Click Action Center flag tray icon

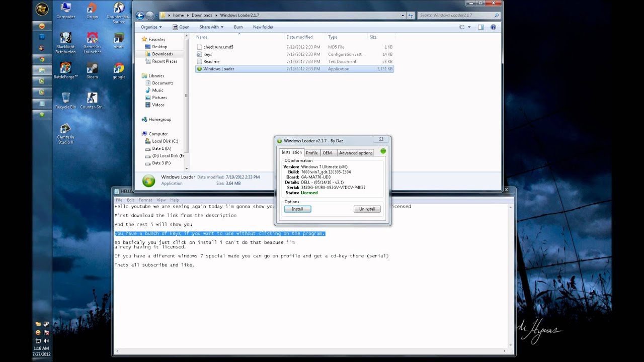46,332
